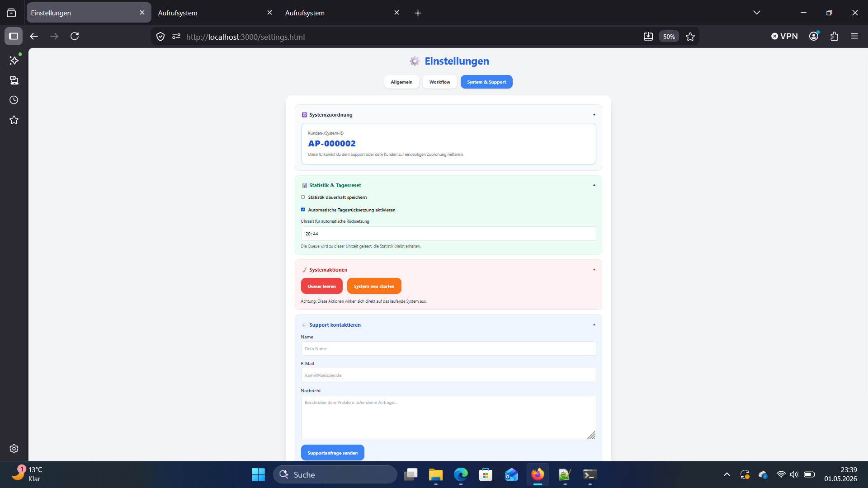Open the AI sparkle sidebar icon
This screenshot has height=488, width=868.
(x=14, y=60)
